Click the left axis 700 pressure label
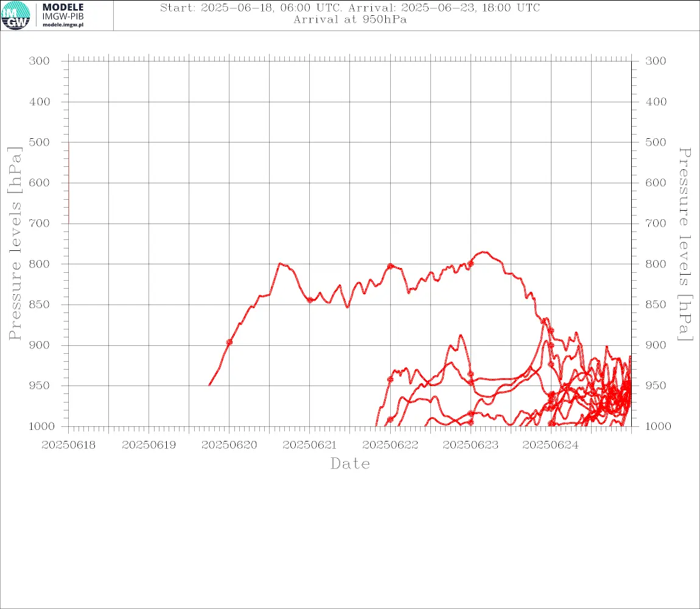 40,223
